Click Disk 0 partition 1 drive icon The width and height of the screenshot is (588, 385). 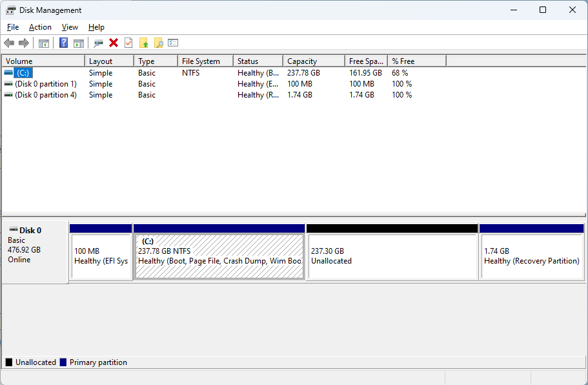point(8,84)
